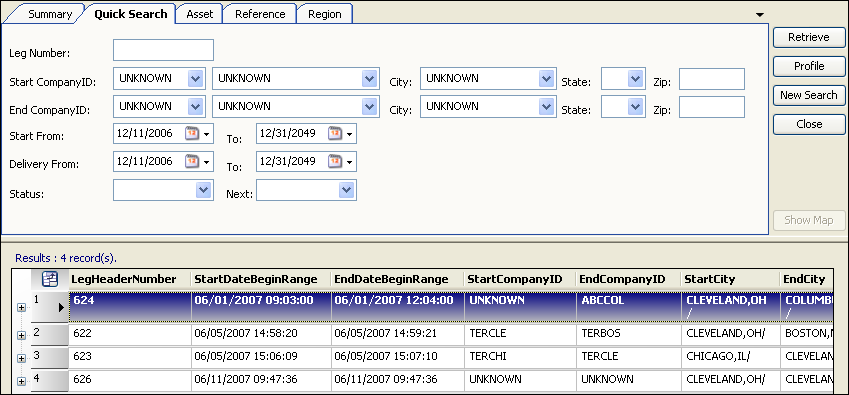Open the Start To date calendar icon
849x395 pixels.
coord(335,133)
